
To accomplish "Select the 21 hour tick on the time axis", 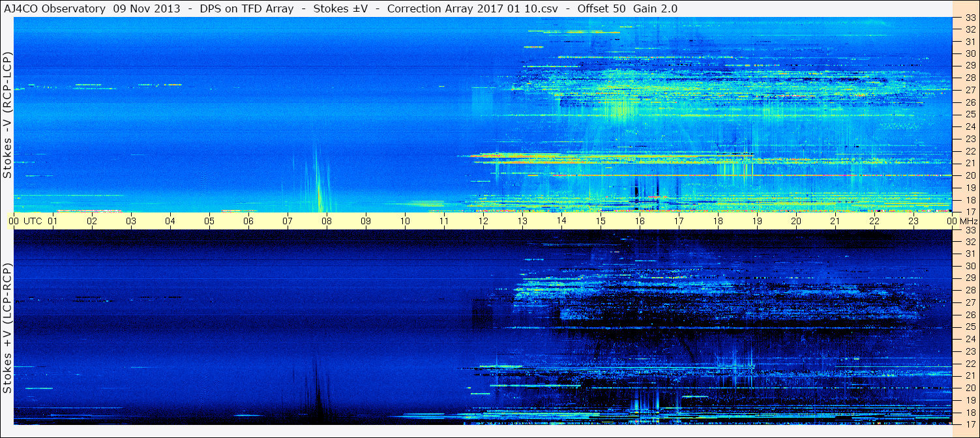I will pos(835,221).
